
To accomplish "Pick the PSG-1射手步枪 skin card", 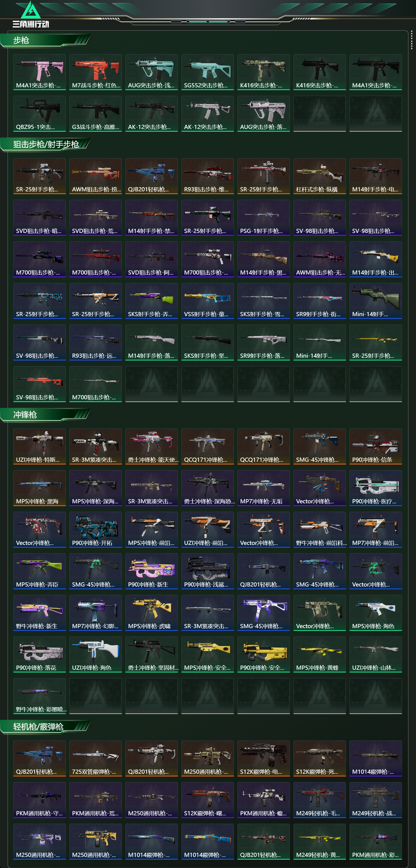I will 263,218.
